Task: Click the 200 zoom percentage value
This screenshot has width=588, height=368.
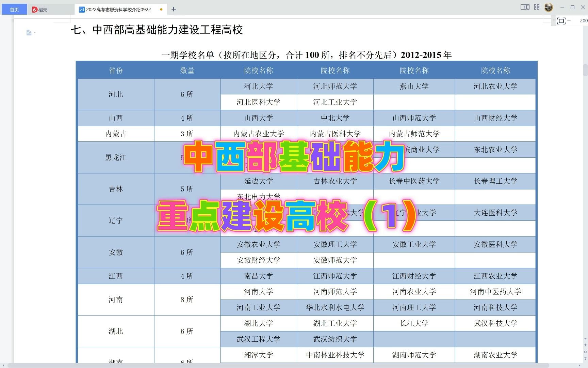Action: [x=584, y=21]
